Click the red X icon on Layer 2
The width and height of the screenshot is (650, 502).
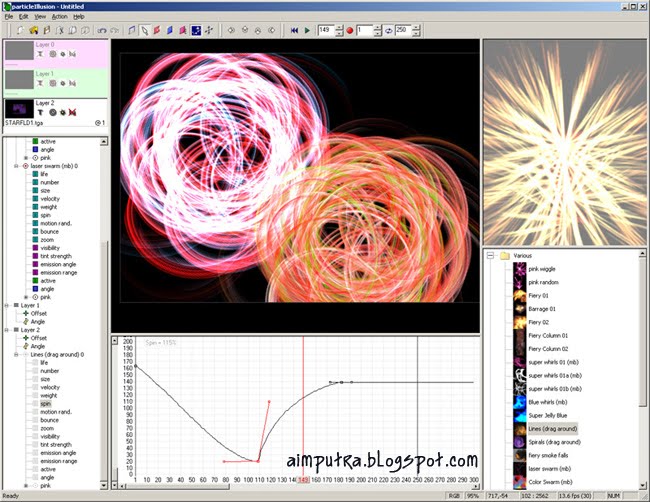coord(73,112)
